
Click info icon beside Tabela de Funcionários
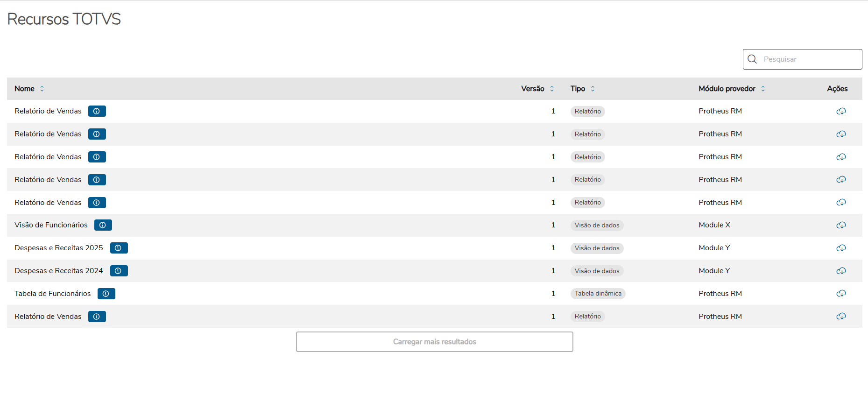[x=106, y=294]
